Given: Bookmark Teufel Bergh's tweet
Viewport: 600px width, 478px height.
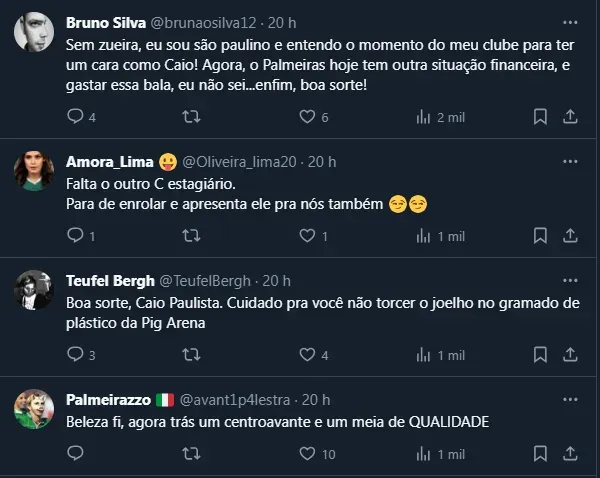Looking at the screenshot, I should [x=540, y=355].
